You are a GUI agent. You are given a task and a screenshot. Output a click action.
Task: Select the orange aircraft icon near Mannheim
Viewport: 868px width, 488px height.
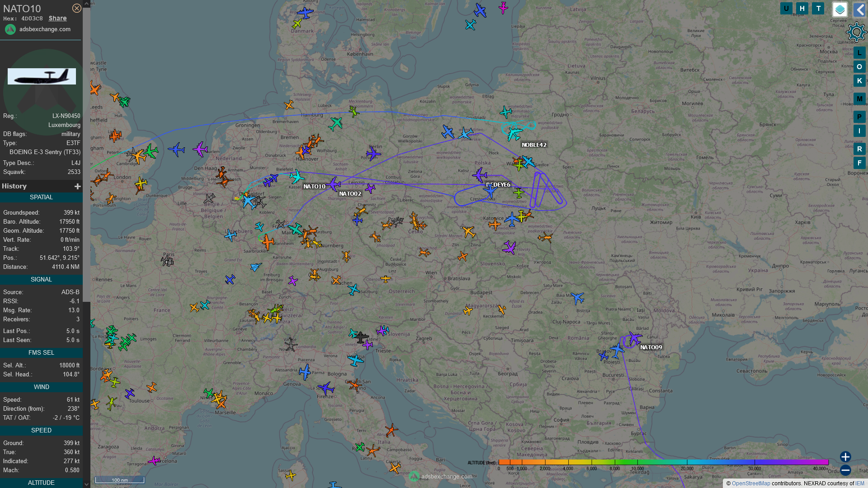point(268,242)
